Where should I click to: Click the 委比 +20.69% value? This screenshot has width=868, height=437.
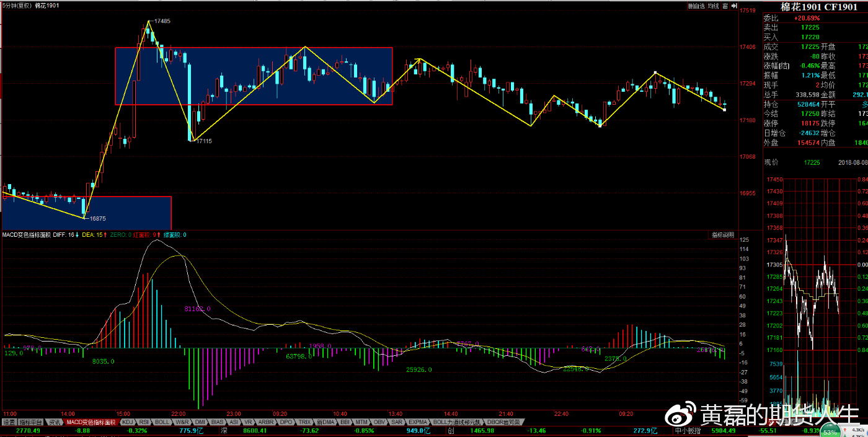(x=807, y=18)
